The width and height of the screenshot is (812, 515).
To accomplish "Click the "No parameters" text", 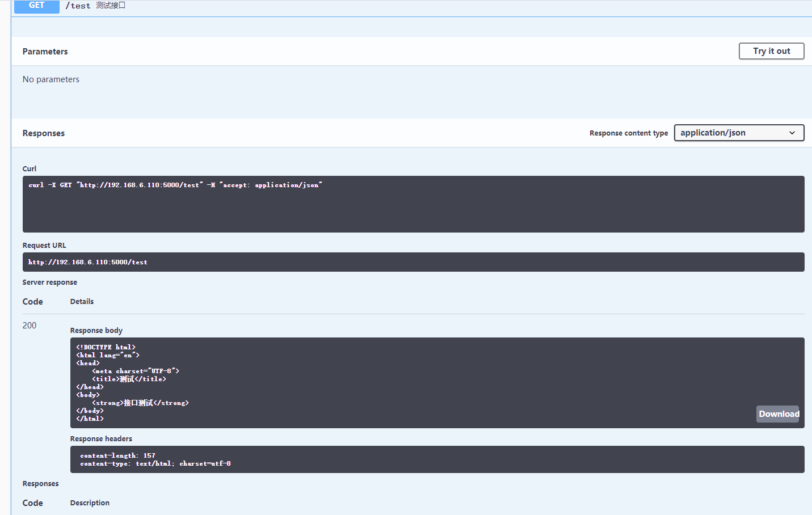I will click(x=51, y=79).
